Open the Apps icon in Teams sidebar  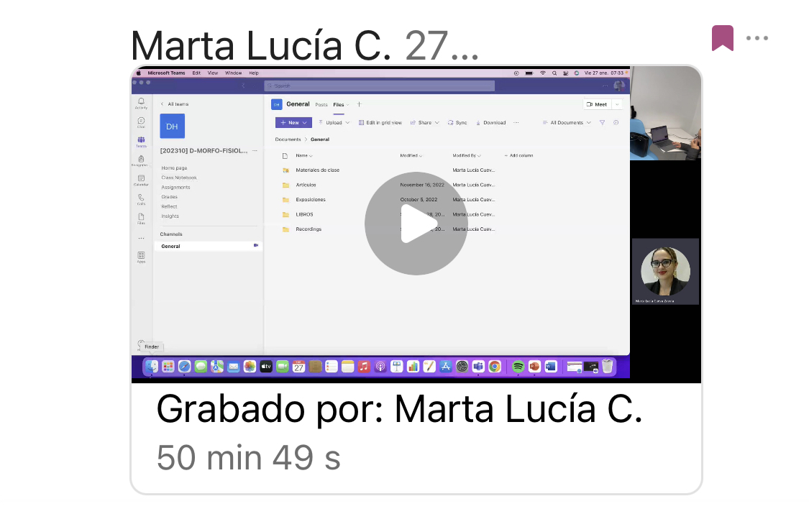[x=141, y=256]
